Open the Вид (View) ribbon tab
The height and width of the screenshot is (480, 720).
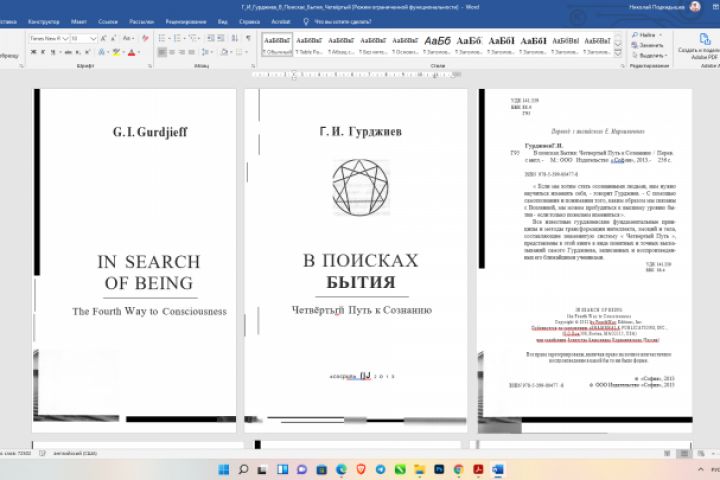[x=223, y=22]
